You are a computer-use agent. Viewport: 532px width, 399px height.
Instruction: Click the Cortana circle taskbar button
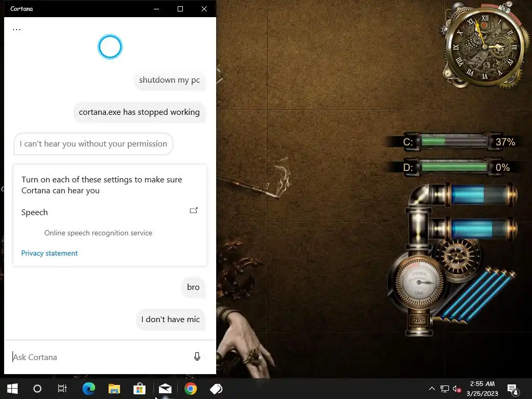37,389
